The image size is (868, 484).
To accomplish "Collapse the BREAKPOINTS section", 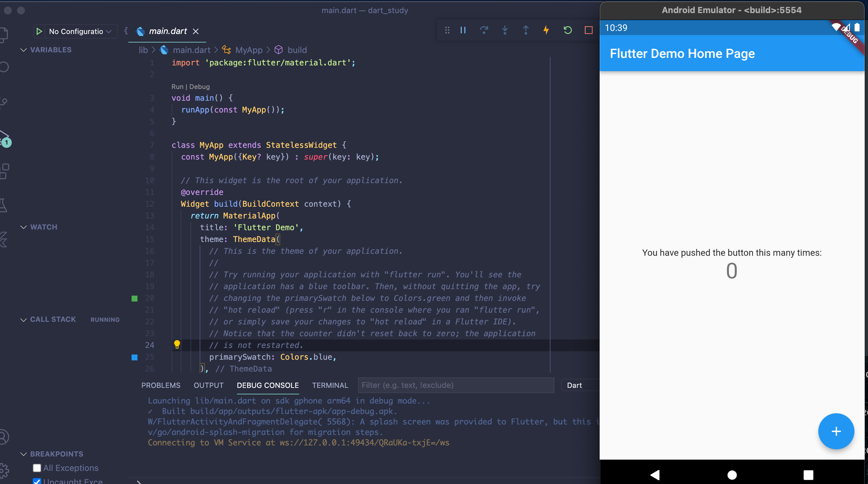I will 24,454.
